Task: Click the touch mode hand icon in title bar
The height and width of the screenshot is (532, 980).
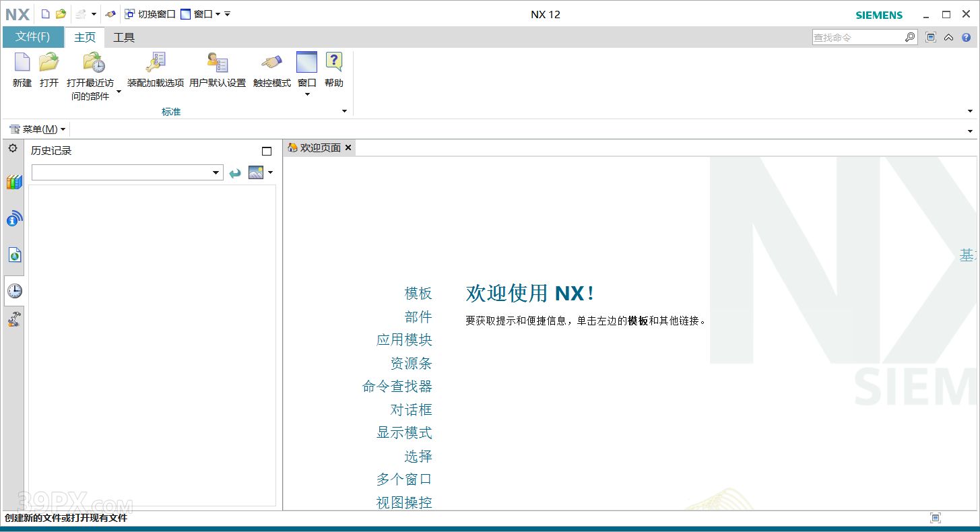Action: click(110, 13)
